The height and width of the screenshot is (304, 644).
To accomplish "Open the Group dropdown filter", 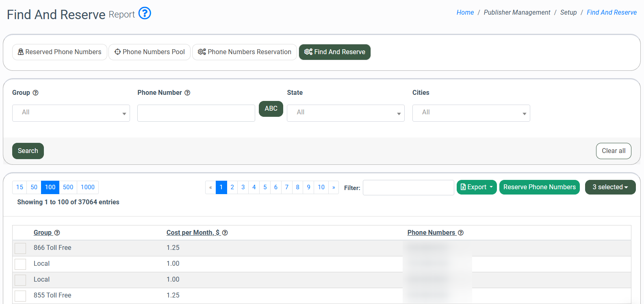I will [x=71, y=113].
